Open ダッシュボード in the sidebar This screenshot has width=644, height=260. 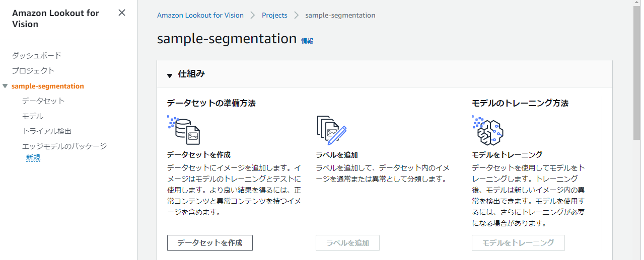pos(37,55)
